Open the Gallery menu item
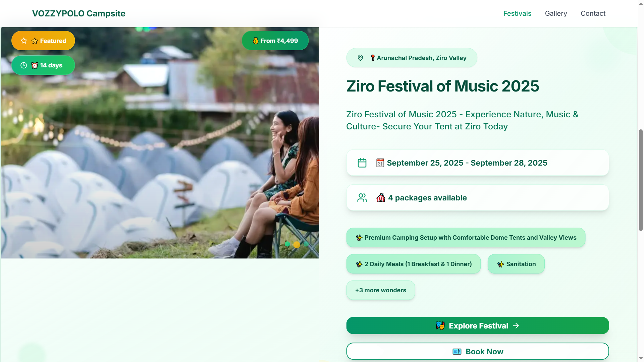Image resolution: width=644 pixels, height=362 pixels. pyautogui.click(x=556, y=13)
